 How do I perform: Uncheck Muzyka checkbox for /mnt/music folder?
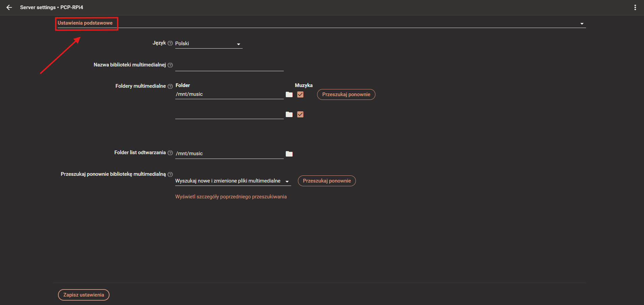pyautogui.click(x=300, y=94)
